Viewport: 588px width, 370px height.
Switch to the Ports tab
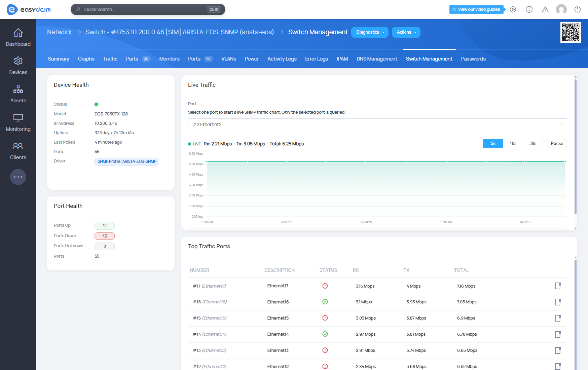(200, 59)
